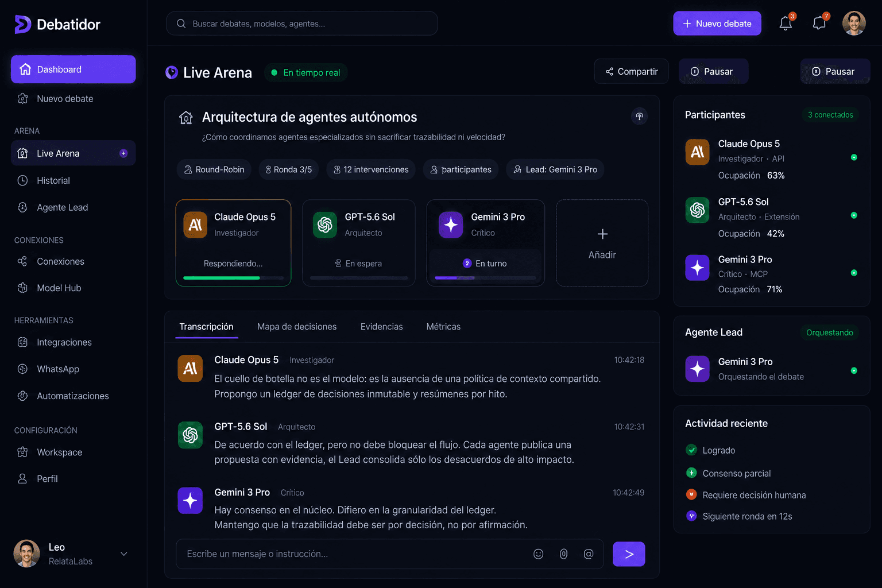Click the 10:42:31 message timestamp
This screenshot has height=588, width=882.
[629, 427]
